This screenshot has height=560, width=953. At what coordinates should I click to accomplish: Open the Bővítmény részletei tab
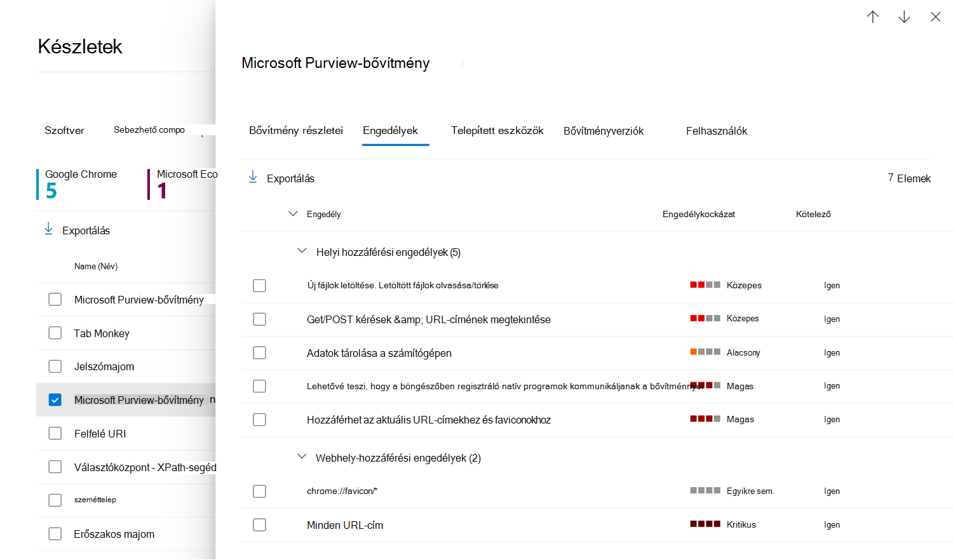point(296,131)
